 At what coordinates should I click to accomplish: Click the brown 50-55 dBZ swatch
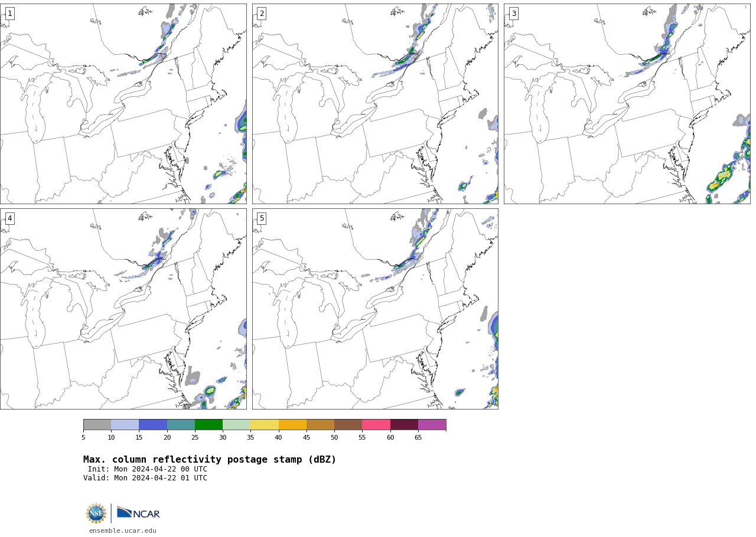348,425
